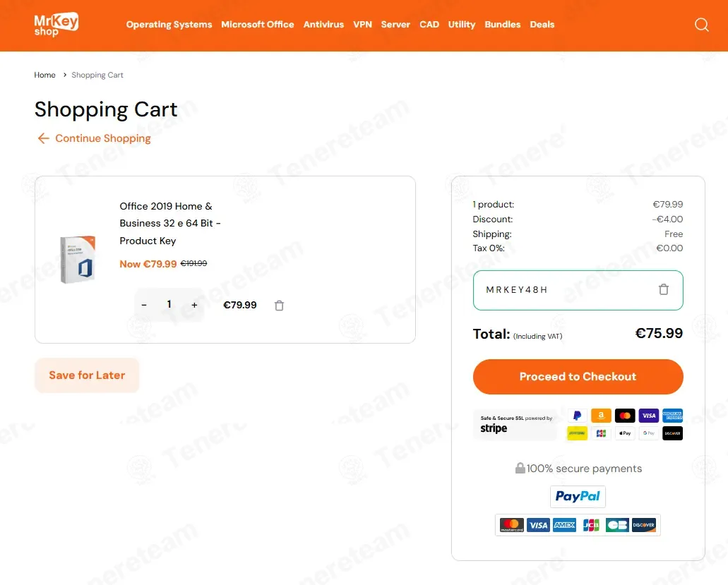Open the Deals page
Viewport: 728px width, 585px height.
click(x=542, y=25)
